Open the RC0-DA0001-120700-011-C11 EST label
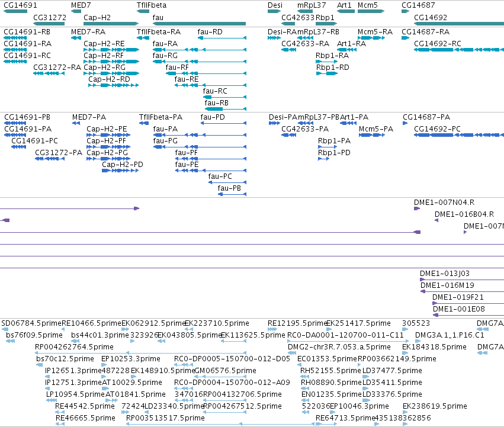Image resolution: width=504 pixels, height=427 pixels. (345, 335)
